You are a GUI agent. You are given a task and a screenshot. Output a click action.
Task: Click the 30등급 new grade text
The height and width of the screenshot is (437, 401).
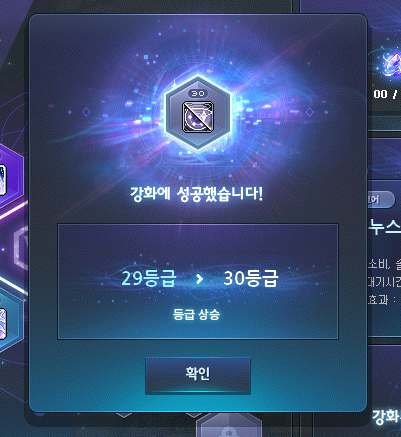pos(250,279)
